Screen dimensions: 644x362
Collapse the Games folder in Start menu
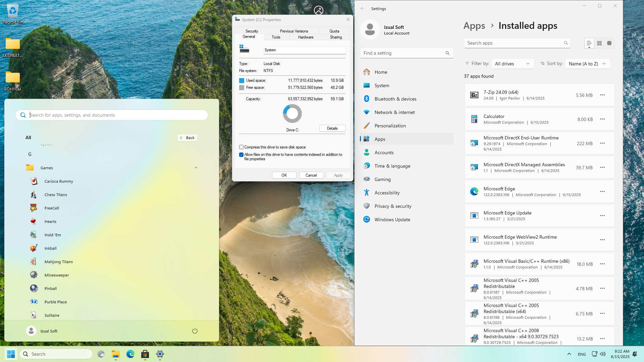pos(196,168)
